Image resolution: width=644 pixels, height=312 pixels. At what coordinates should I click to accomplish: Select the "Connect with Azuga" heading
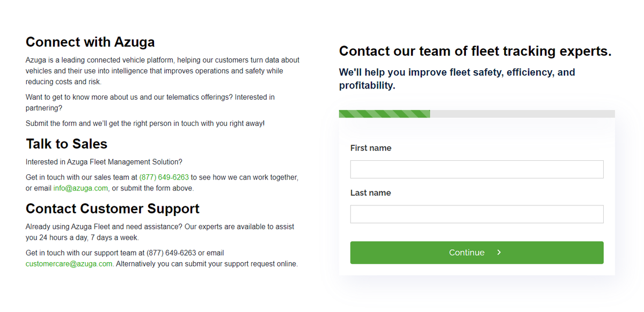[90, 42]
